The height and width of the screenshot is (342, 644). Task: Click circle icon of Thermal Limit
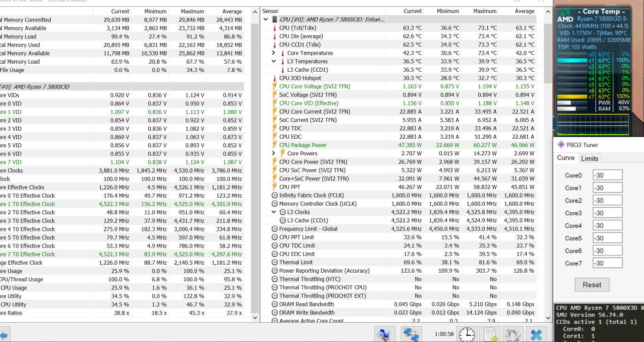click(275, 262)
